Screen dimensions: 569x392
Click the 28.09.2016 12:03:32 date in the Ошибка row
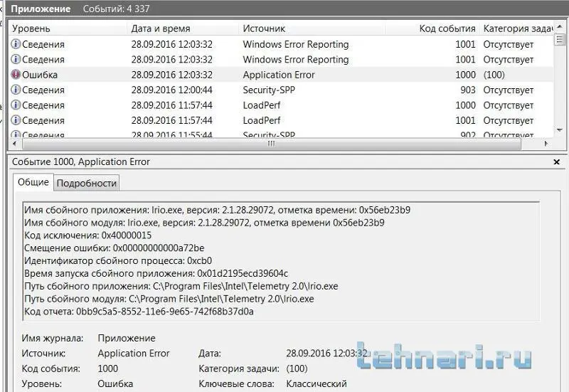click(x=172, y=75)
